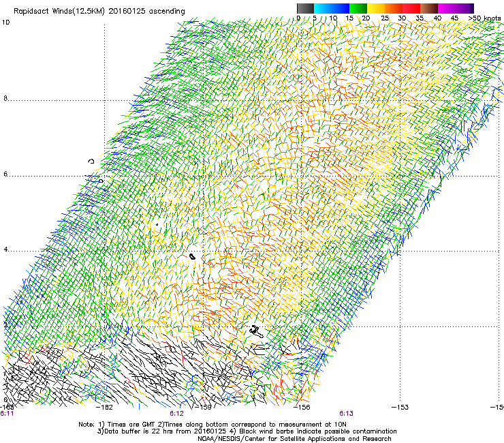The image size is (504, 443).
Task: Click the island outline just above 6N near -162
Action: (91, 161)
